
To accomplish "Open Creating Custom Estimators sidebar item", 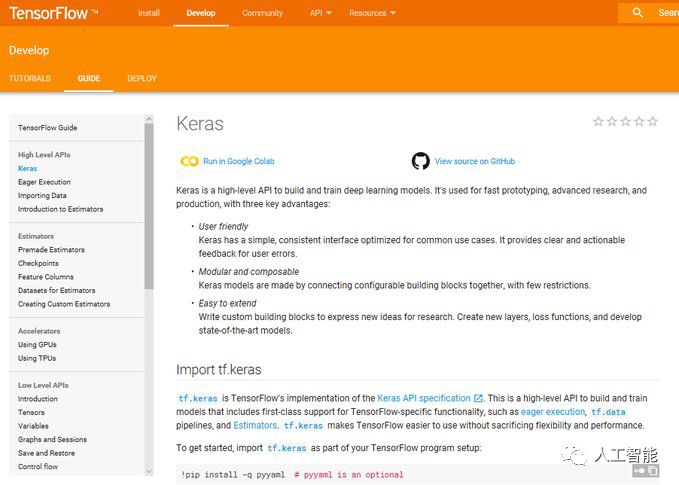I will [64, 304].
